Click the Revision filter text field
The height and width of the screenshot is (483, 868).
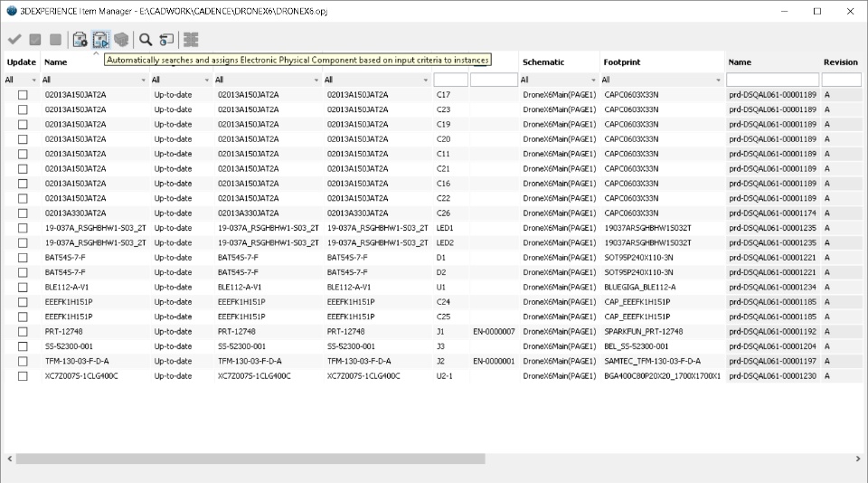[x=842, y=80]
